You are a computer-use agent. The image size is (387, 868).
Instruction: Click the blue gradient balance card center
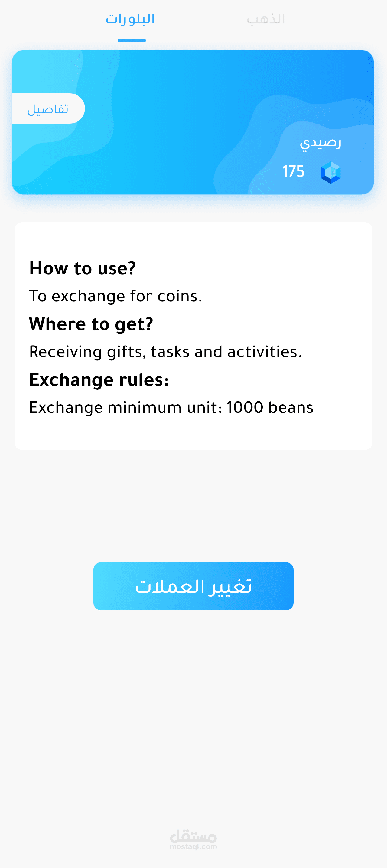click(x=193, y=122)
